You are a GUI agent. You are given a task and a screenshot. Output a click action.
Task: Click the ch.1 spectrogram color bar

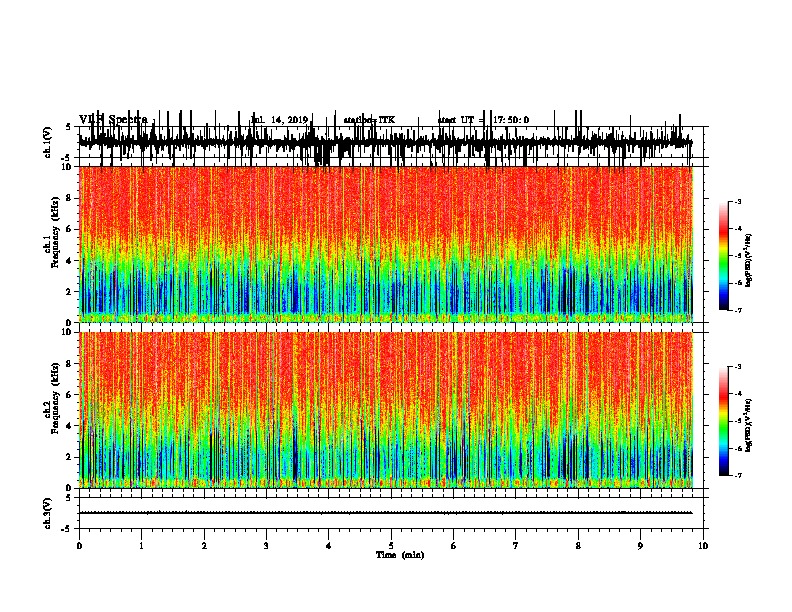pos(724,256)
